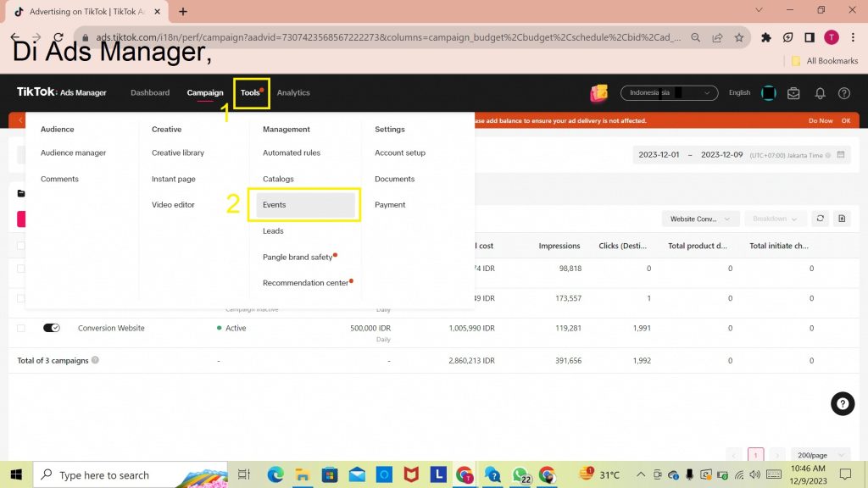Open Audience manager link
Viewport: 868px width, 488px height.
74,153
